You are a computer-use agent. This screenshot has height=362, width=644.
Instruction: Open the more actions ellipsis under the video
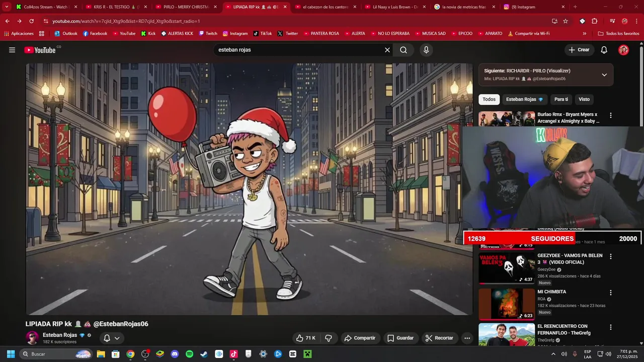pos(467,338)
